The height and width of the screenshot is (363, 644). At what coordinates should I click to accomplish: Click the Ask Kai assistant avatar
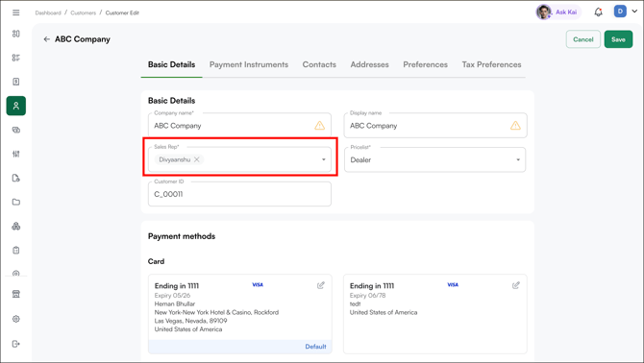(x=544, y=12)
